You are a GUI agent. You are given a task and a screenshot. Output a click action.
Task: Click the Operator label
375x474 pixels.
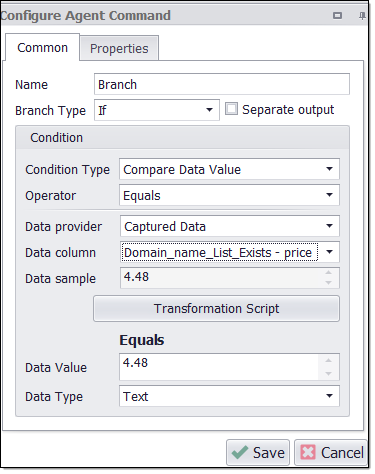tap(50, 196)
